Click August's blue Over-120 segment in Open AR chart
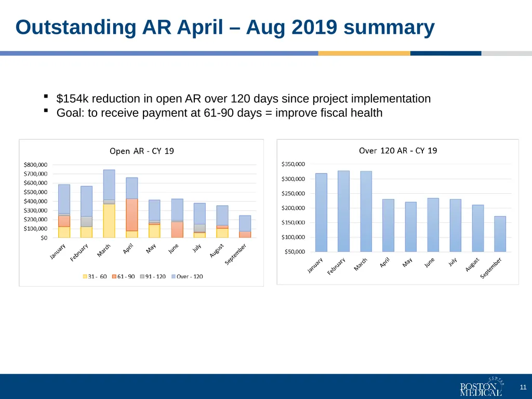The height and width of the screenshot is (399, 532). coord(222,216)
